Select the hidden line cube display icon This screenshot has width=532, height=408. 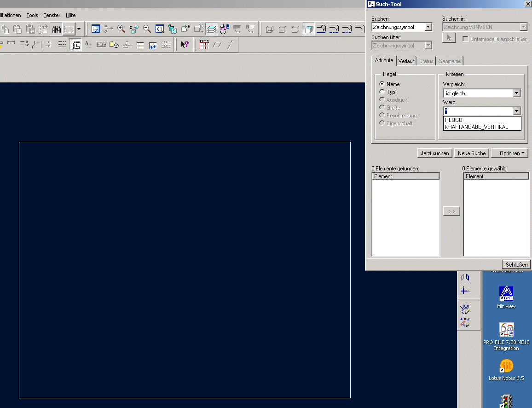(x=283, y=29)
